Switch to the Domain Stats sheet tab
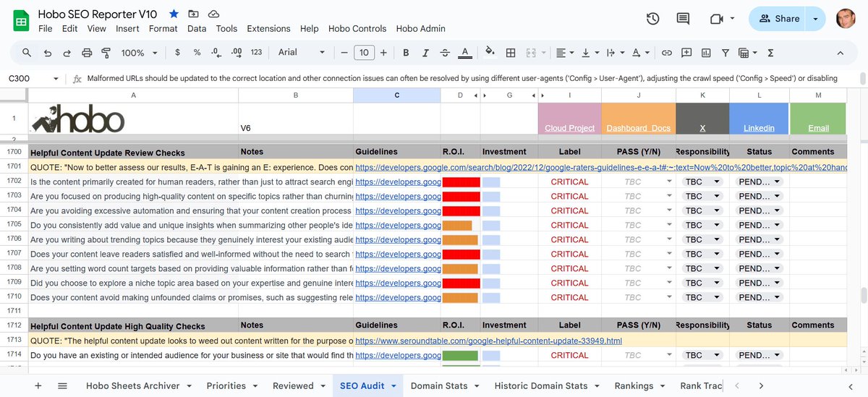 (x=439, y=385)
